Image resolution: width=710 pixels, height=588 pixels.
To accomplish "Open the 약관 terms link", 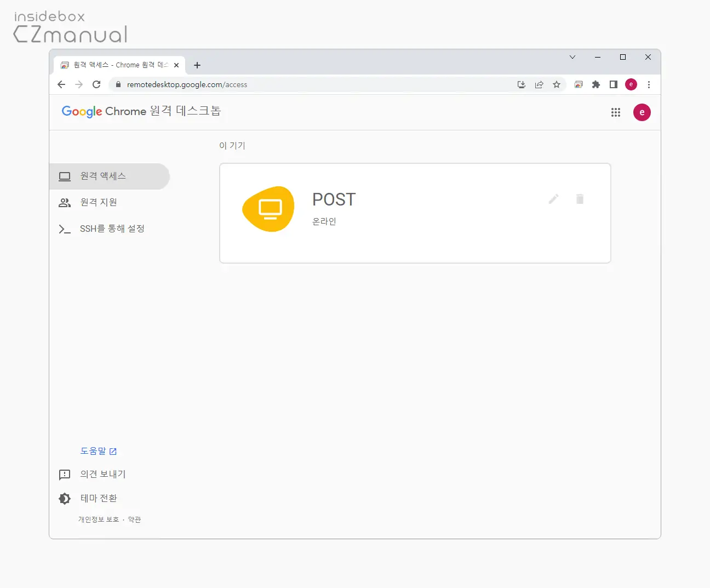I will click(x=134, y=520).
